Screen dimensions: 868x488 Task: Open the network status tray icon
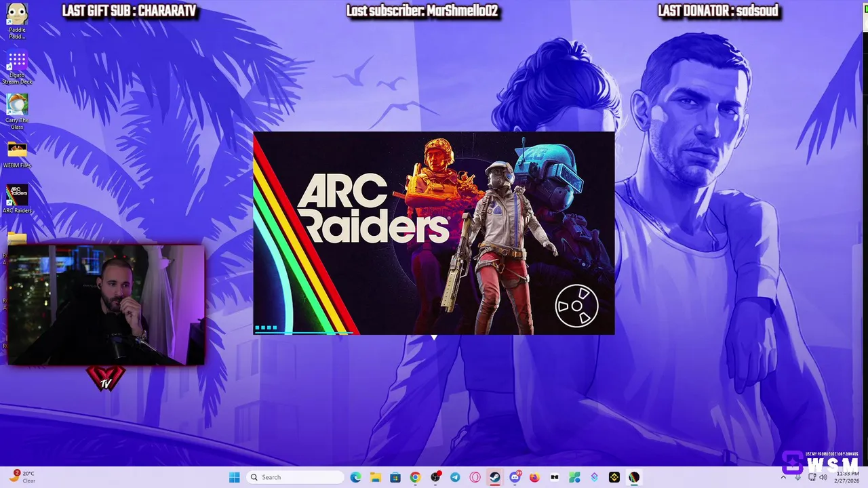pos(812,477)
